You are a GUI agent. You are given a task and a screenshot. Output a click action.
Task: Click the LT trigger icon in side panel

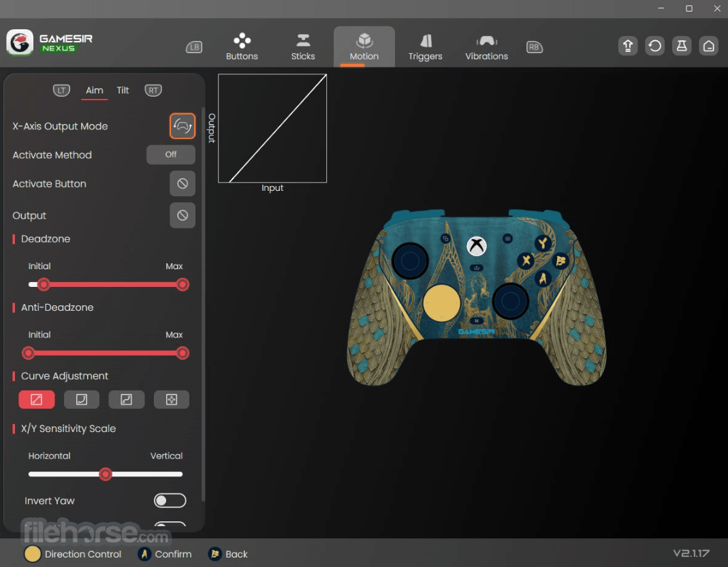pyautogui.click(x=61, y=90)
